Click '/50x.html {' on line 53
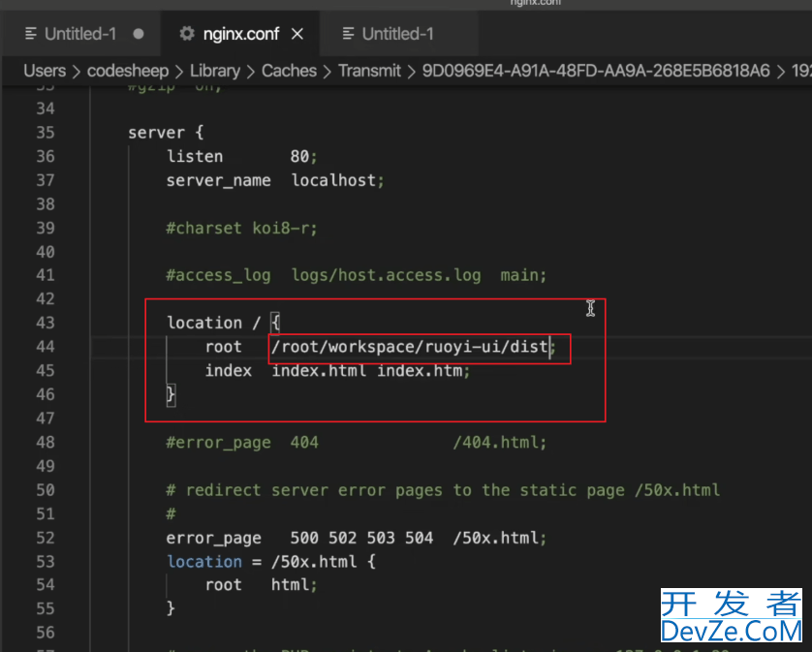Viewport: 812px width, 652px height. coord(324,561)
